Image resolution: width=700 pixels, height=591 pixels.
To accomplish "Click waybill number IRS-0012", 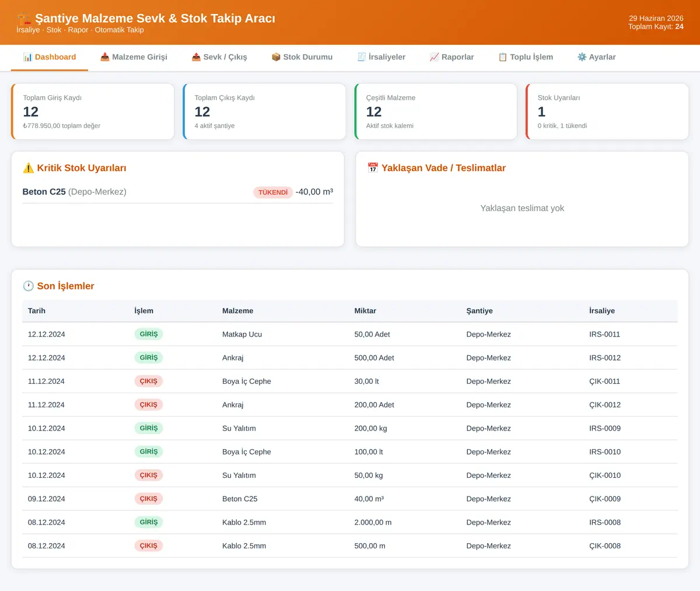I will [605, 358].
